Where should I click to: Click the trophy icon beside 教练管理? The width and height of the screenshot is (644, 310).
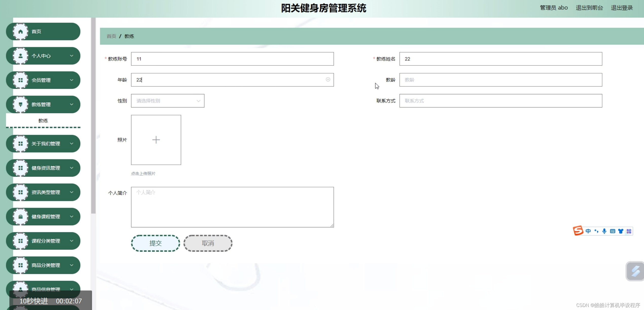pyautogui.click(x=21, y=104)
